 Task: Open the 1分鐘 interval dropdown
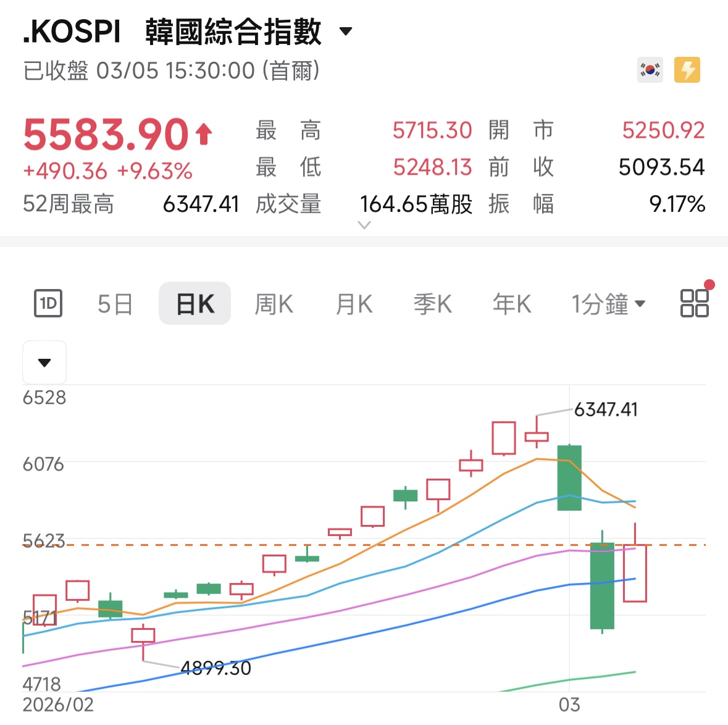point(608,304)
